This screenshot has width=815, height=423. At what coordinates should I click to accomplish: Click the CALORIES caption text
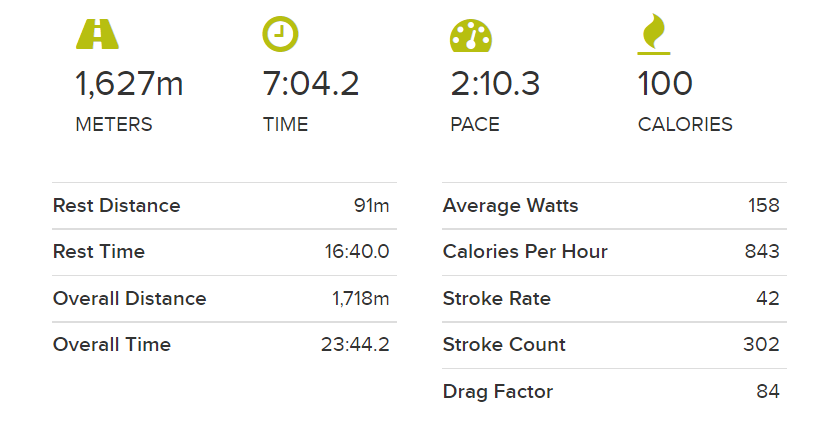pos(685,125)
